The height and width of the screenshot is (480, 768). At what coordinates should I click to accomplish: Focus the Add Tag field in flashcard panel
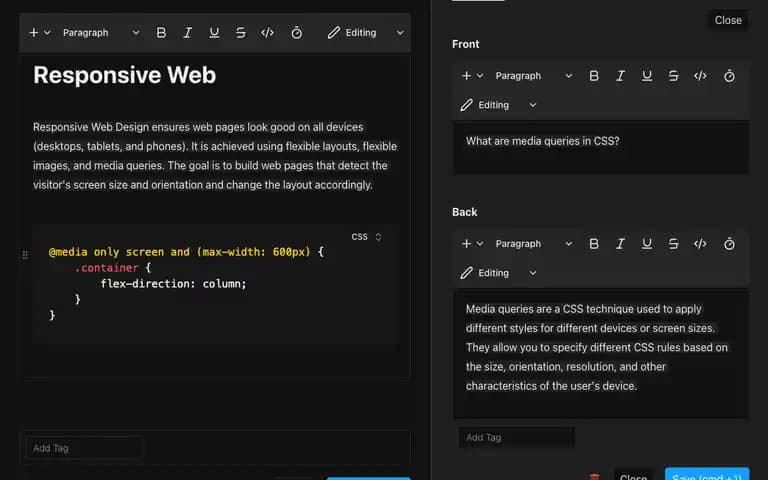[516, 437]
